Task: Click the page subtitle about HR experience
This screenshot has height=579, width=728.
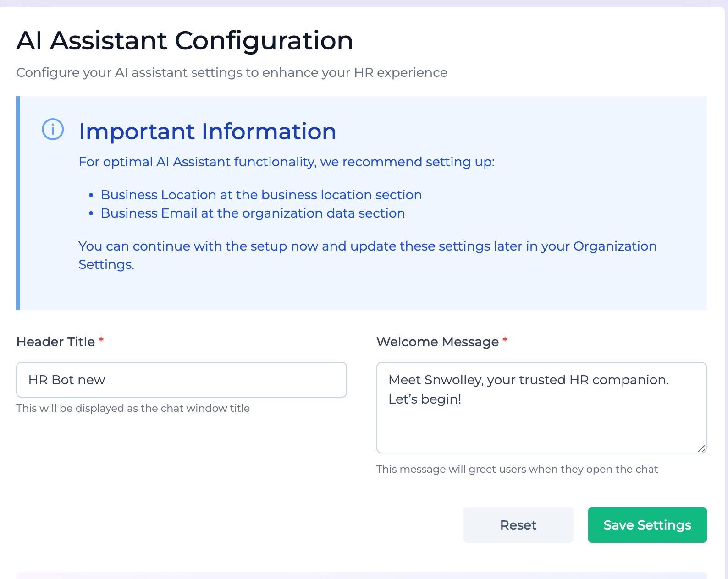Action: [x=232, y=72]
